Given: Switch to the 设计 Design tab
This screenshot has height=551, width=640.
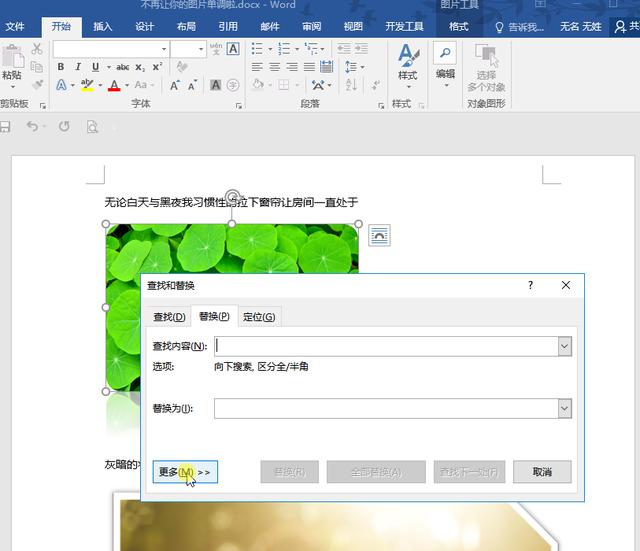Looking at the screenshot, I should click(144, 27).
